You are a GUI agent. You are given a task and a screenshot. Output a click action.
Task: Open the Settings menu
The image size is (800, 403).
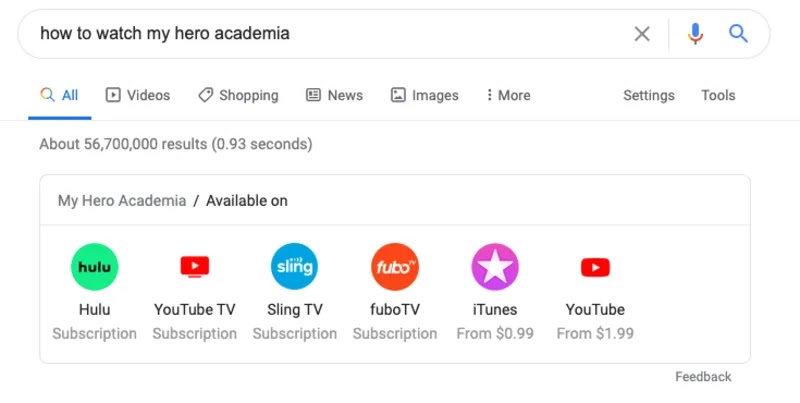(x=648, y=95)
